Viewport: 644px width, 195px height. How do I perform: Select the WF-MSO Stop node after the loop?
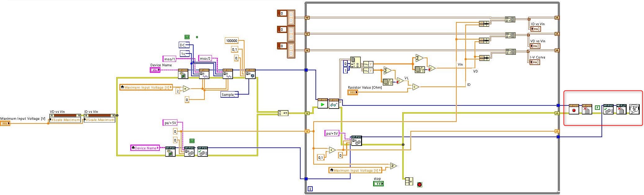point(574,109)
